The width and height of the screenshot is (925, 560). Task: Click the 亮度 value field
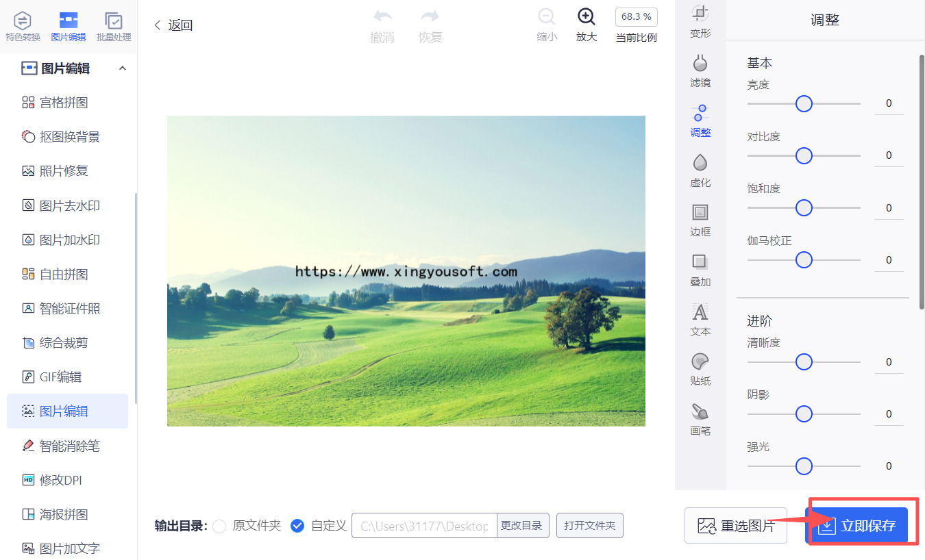coord(889,104)
